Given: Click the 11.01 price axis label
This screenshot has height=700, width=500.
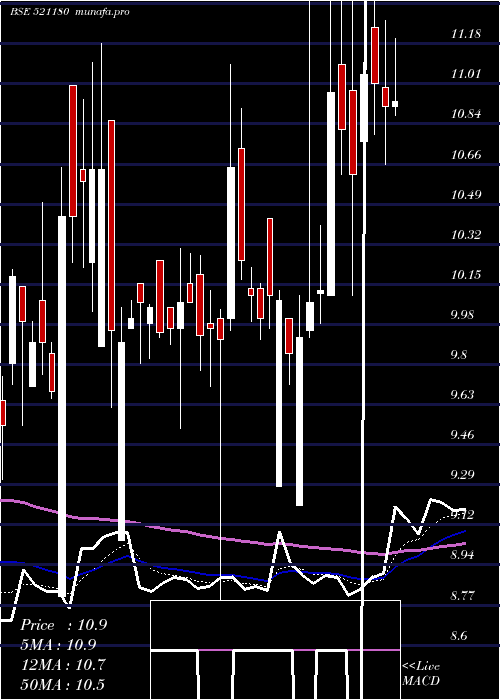Looking at the screenshot, I should click(x=466, y=74).
